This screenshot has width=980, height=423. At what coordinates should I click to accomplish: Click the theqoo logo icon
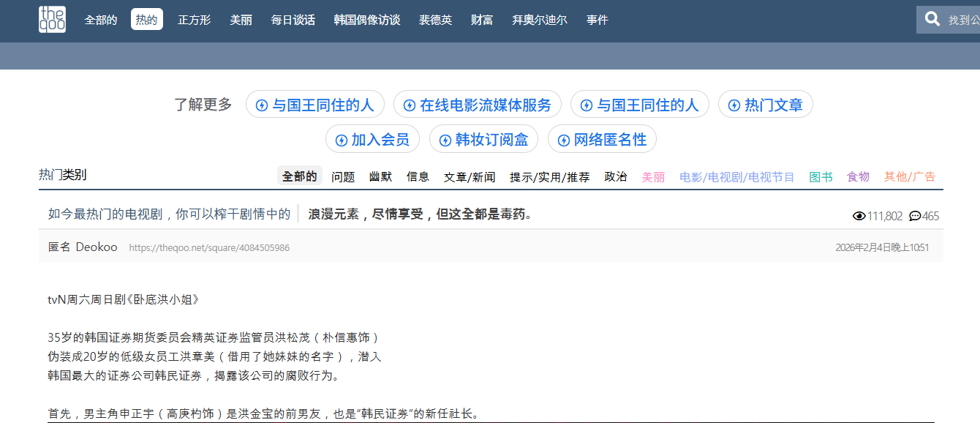(x=52, y=20)
